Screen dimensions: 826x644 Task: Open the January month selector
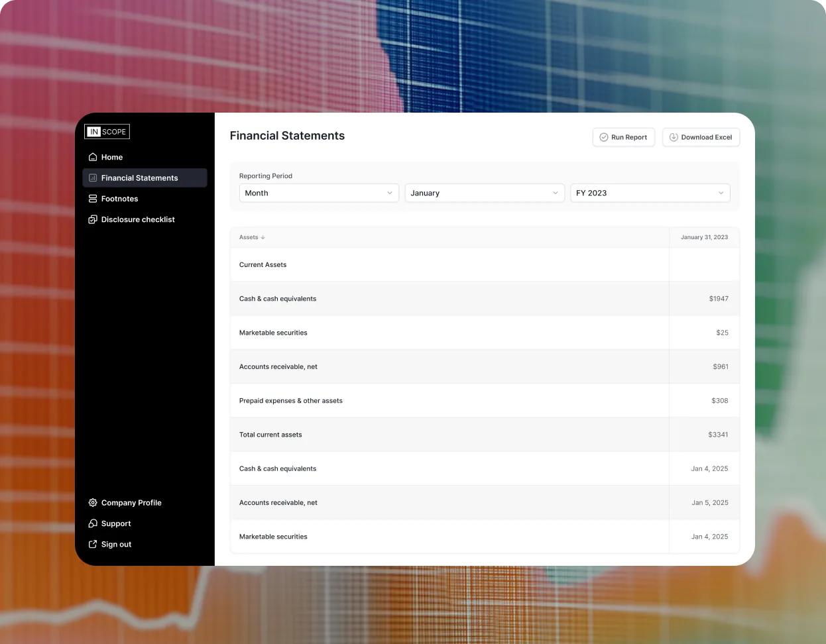tap(484, 193)
